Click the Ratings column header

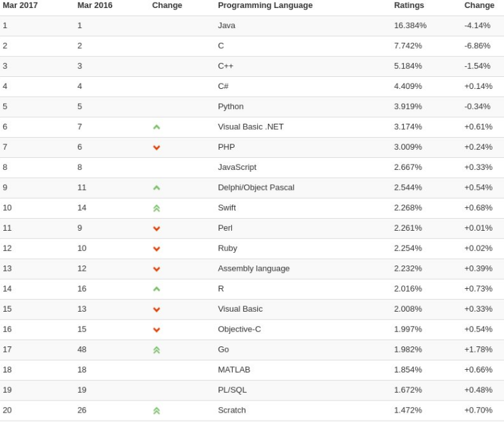click(x=408, y=5)
